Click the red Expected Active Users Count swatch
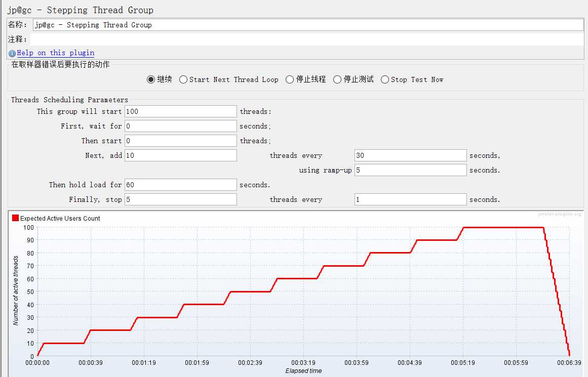Image resolution: width=588 pixels, height=377 pixels. click(x=15, y=218)
